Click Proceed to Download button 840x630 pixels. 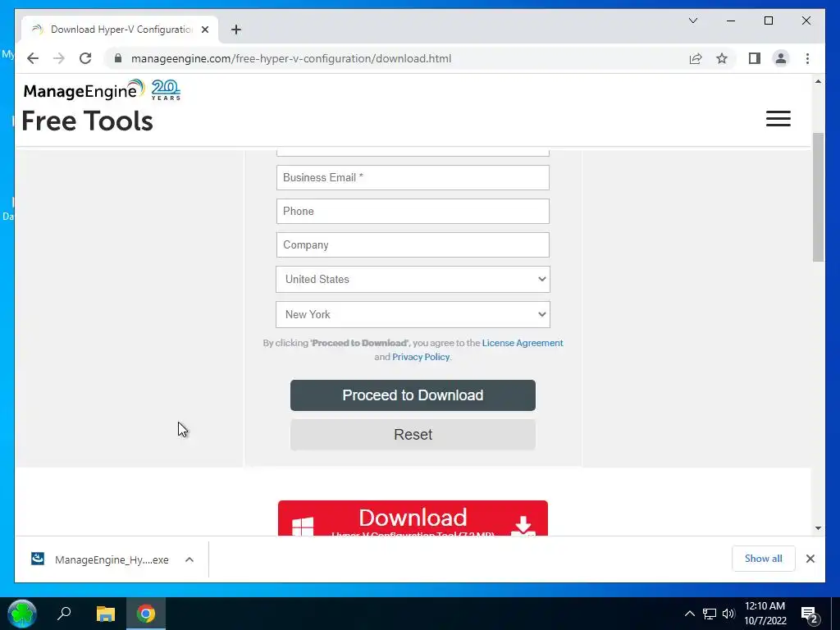413,395
